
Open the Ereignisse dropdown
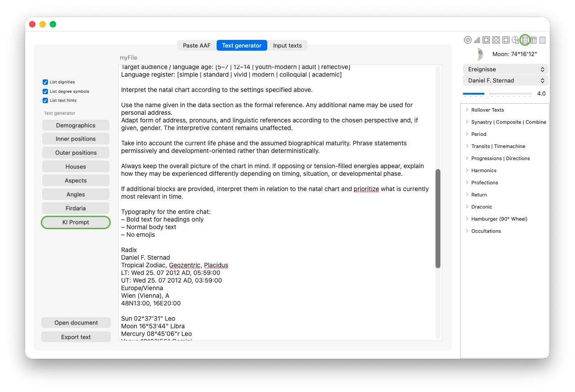505,69
